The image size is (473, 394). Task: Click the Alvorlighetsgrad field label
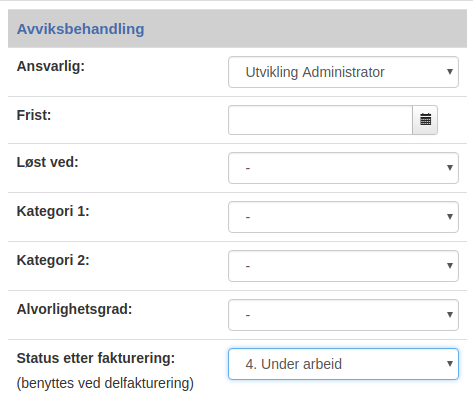pos(74,310)
